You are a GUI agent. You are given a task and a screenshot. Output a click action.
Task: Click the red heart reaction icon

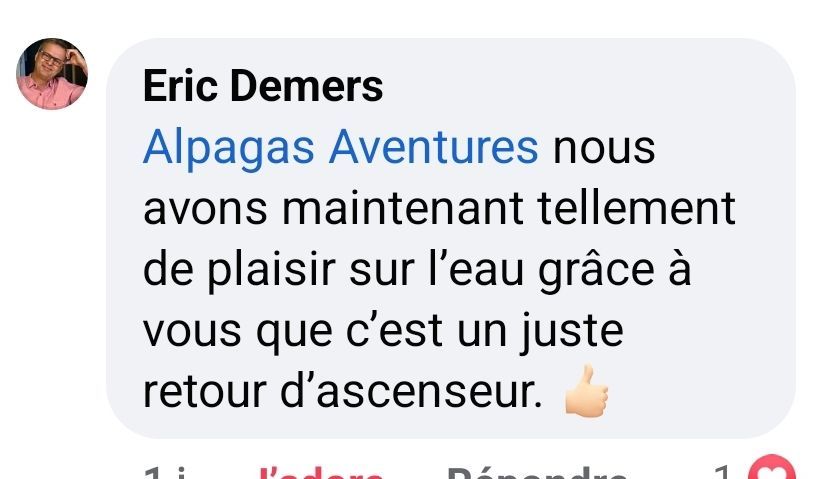pyautogui.click(x=772, y=468)
